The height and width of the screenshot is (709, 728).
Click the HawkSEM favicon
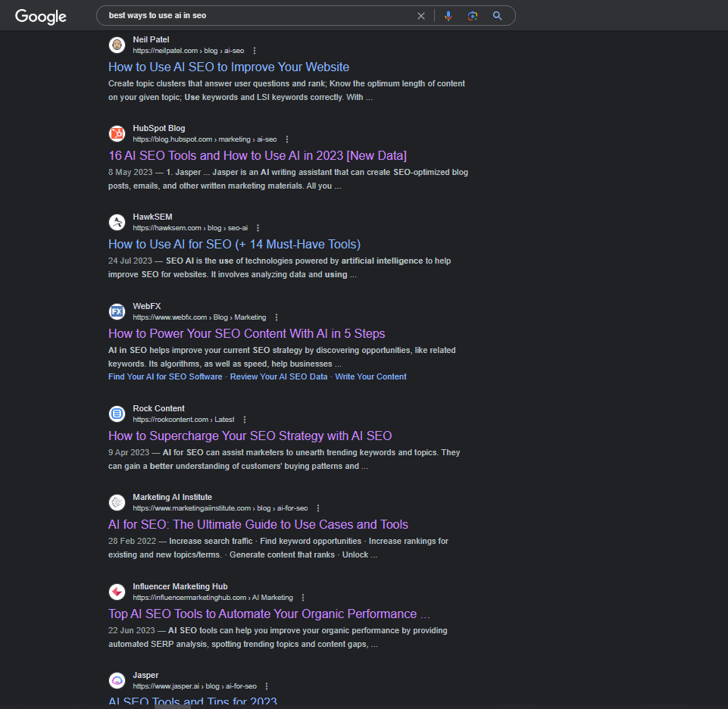[x=117, y=223]
